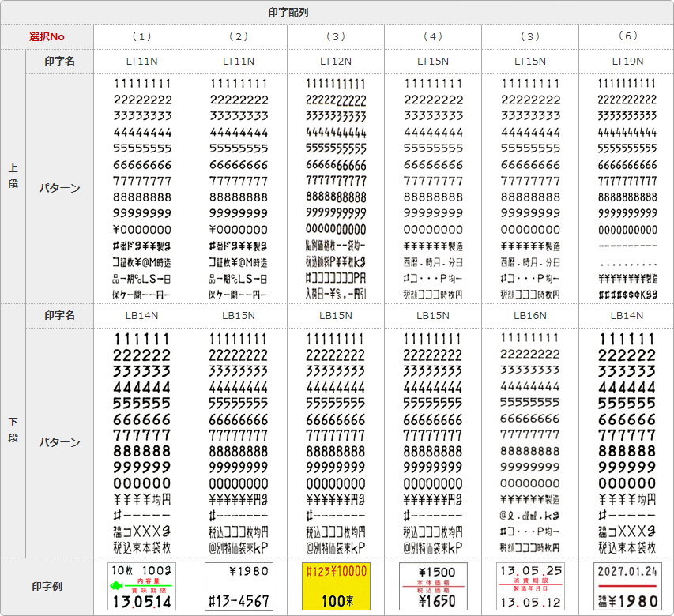Click the 下段 row header
Screen dimensions: 674x616
[x=13, y=430]
